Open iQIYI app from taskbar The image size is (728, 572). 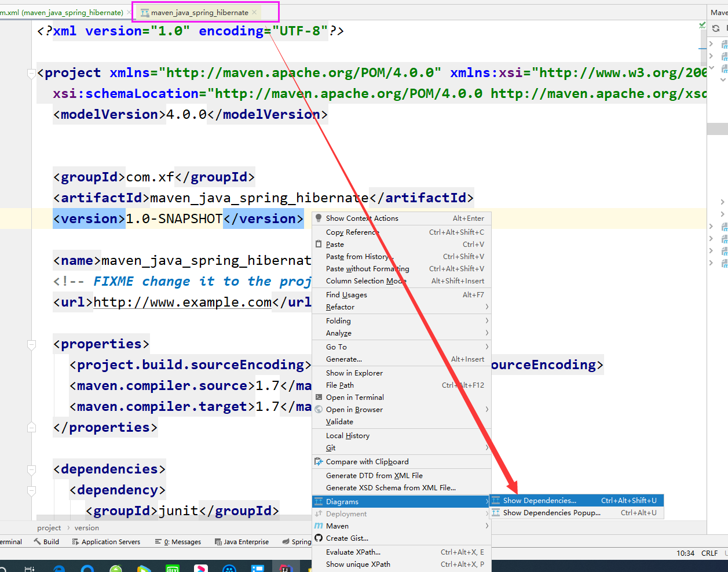[x=172, y=569]
